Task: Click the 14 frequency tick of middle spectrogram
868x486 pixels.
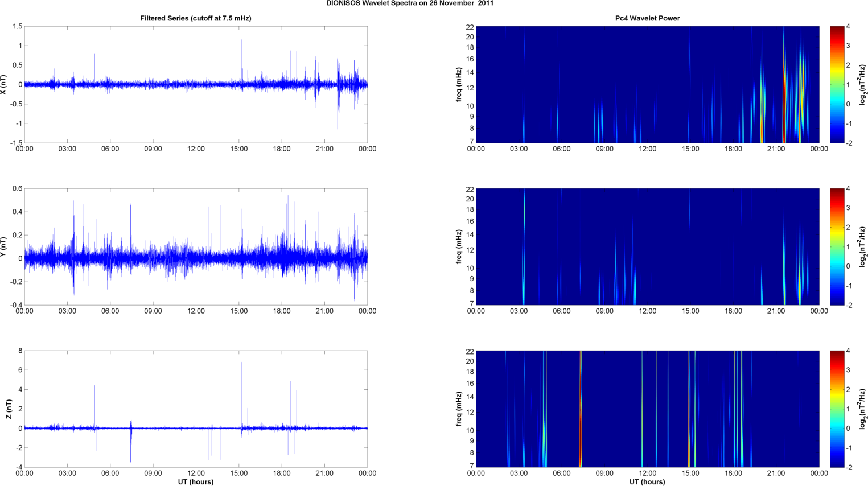Action: pyautogui.click(x=470, y=235)
